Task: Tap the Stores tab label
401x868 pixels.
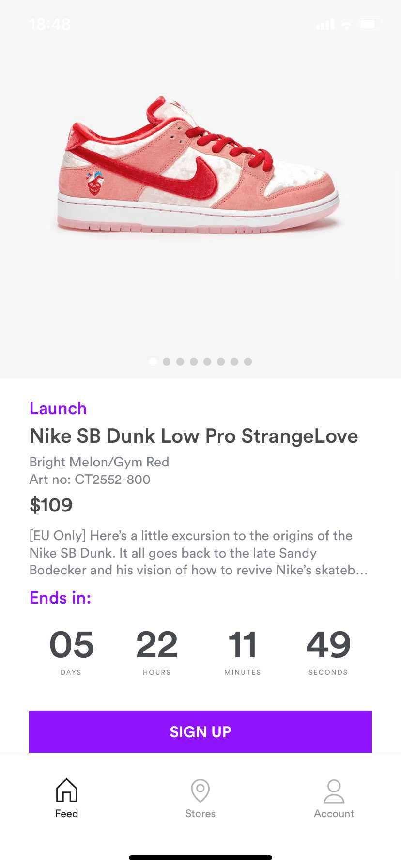Action: 200,813
